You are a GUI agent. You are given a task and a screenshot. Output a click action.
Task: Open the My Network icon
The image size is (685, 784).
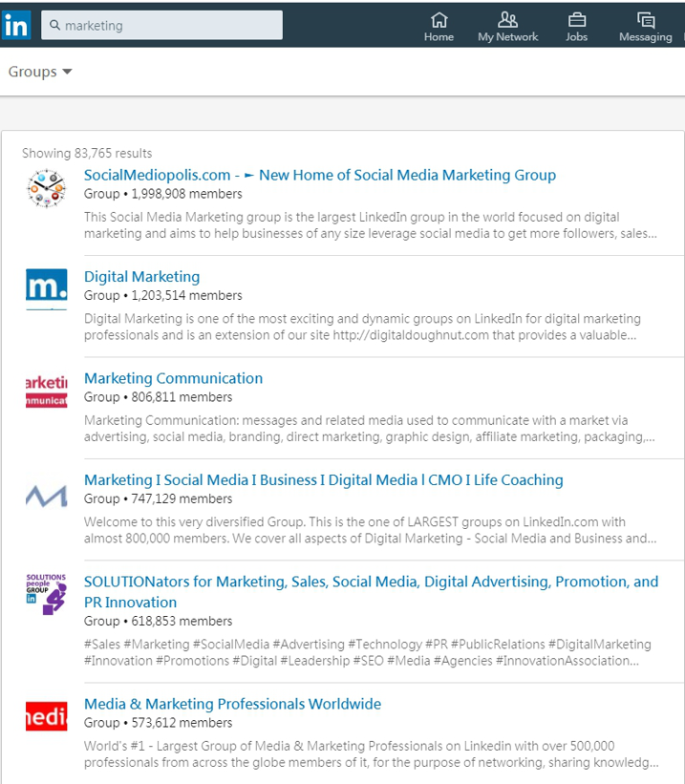point(507,20)
